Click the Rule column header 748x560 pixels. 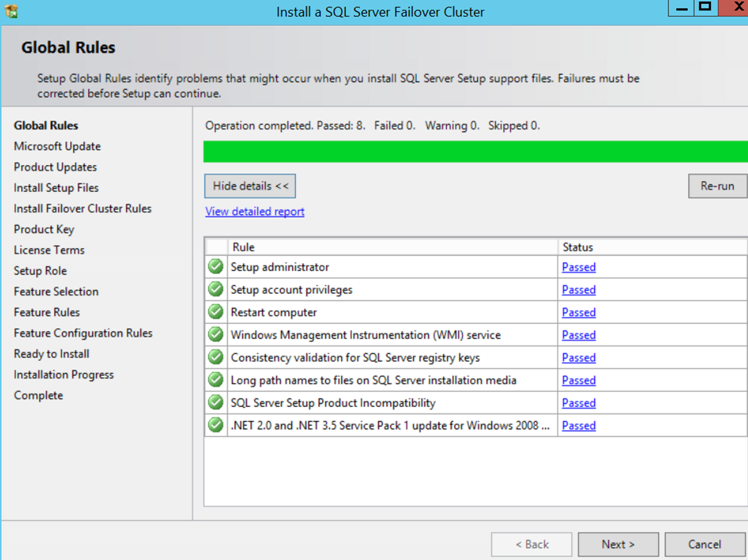(392, 247)
